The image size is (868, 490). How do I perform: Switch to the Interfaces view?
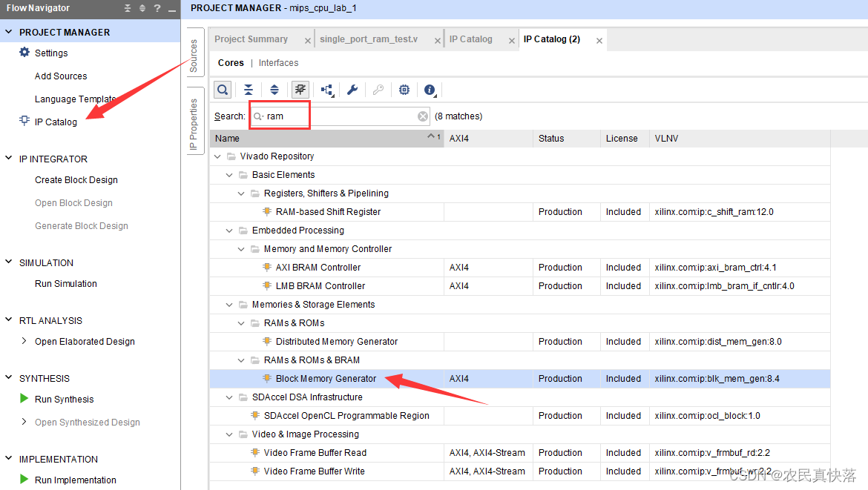pyautogui.click(x=278, y=63)
